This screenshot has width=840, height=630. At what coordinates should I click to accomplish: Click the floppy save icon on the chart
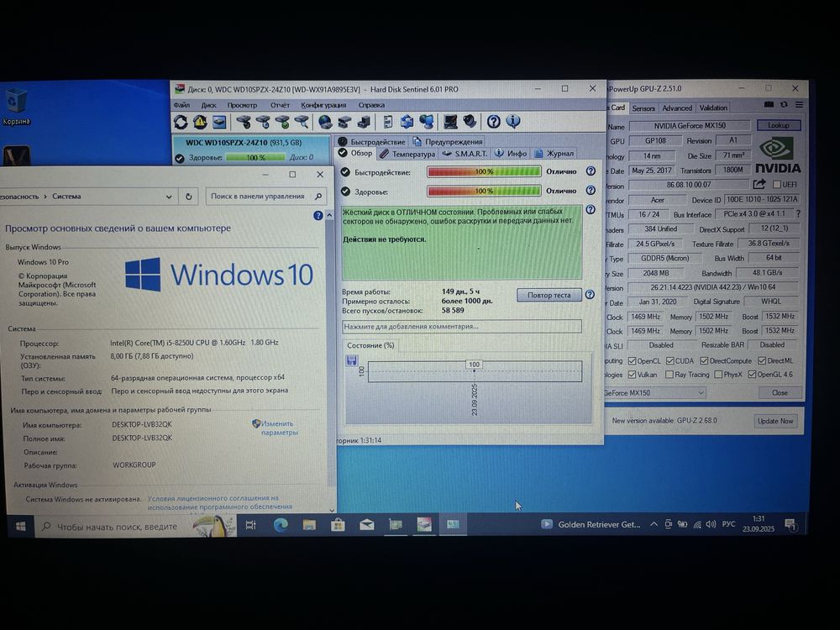352,360
